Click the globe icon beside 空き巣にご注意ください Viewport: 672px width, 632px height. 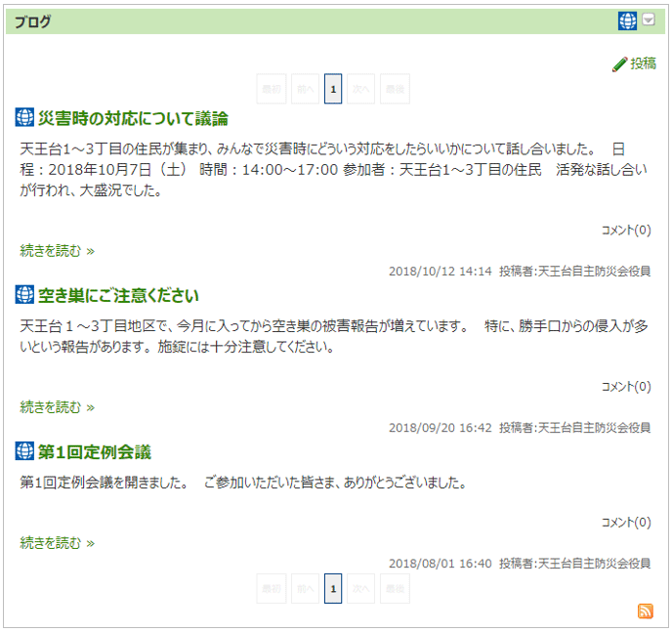click(25, 295)
